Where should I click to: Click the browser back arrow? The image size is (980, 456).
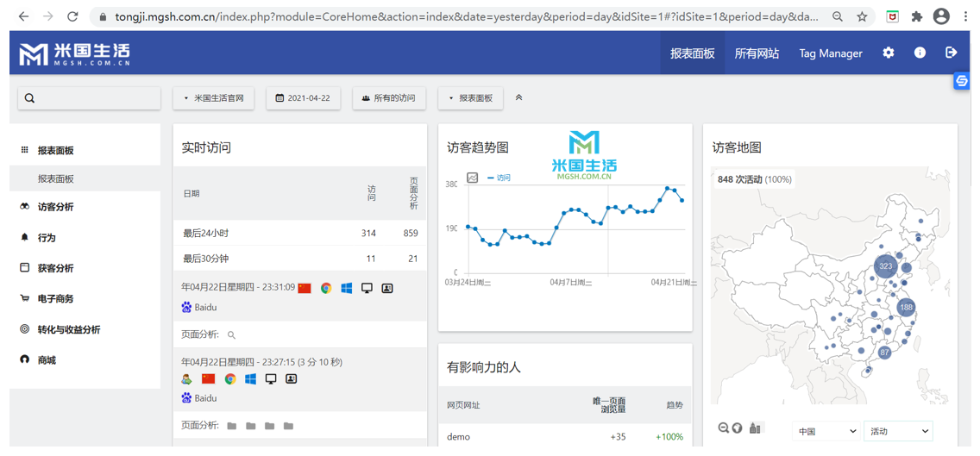(x=24, y=17)
